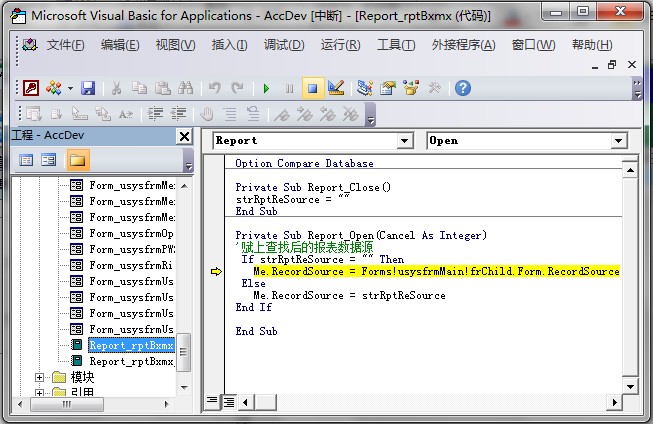Click the Outdent icon in the Edit toolbar
The width and height of the screenshot is (653, 424).
point(178,114)
